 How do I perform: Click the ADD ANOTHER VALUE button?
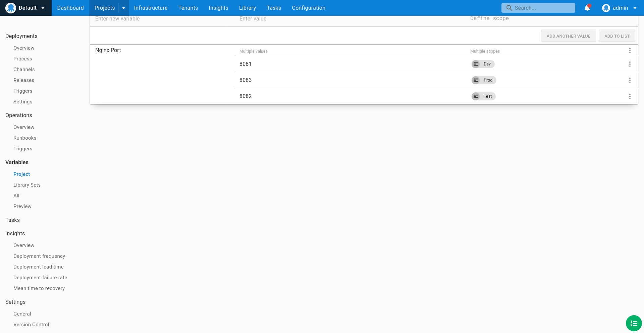tap(568, 36)
